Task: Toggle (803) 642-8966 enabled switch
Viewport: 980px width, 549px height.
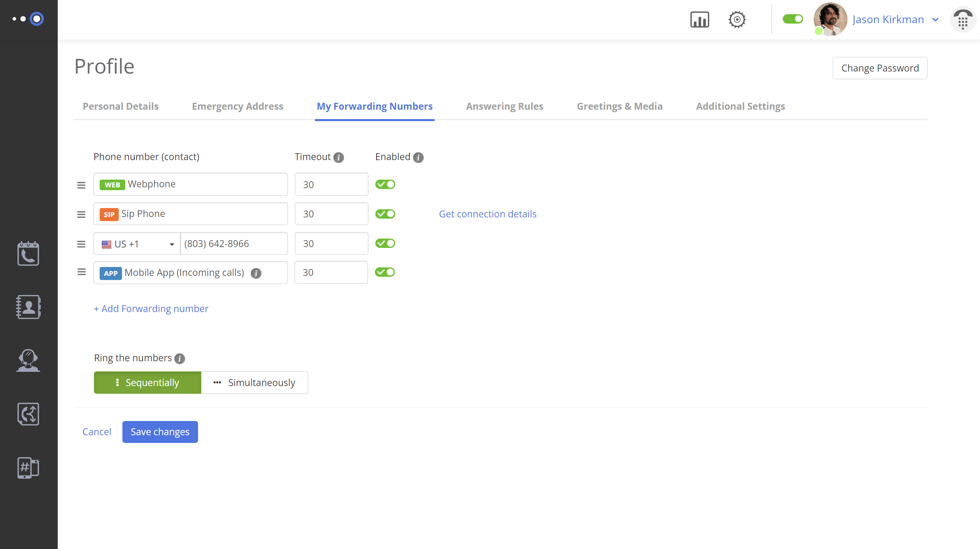Action: (x=385, y=243)
